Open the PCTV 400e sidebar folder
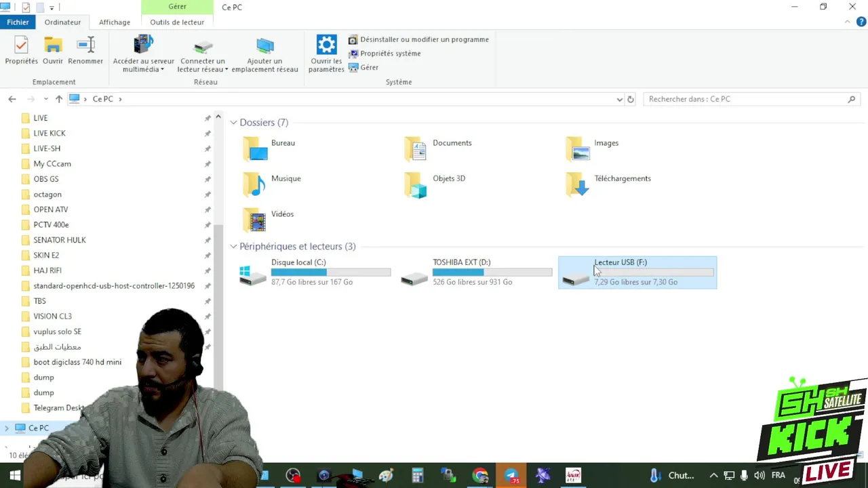868x488 pixels. 51,225
